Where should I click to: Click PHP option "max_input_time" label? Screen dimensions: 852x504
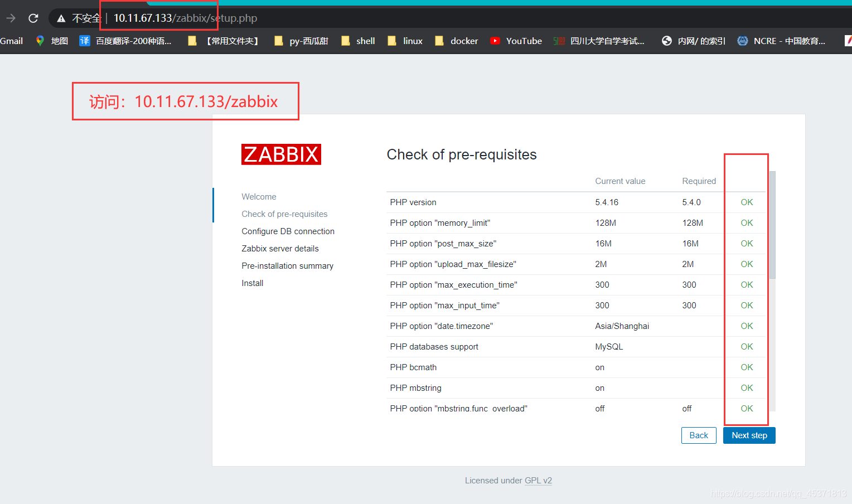444,306
